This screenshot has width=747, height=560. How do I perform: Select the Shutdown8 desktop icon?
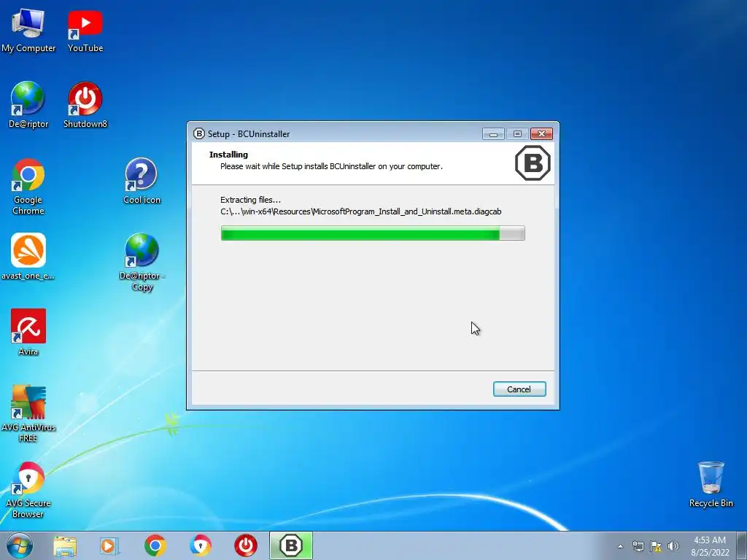click(85, 105)
